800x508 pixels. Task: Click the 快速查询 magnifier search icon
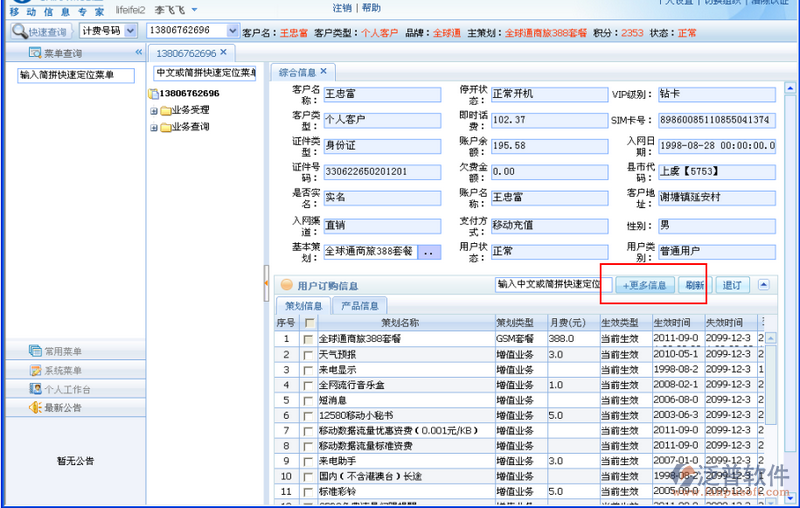click(20, 32)
